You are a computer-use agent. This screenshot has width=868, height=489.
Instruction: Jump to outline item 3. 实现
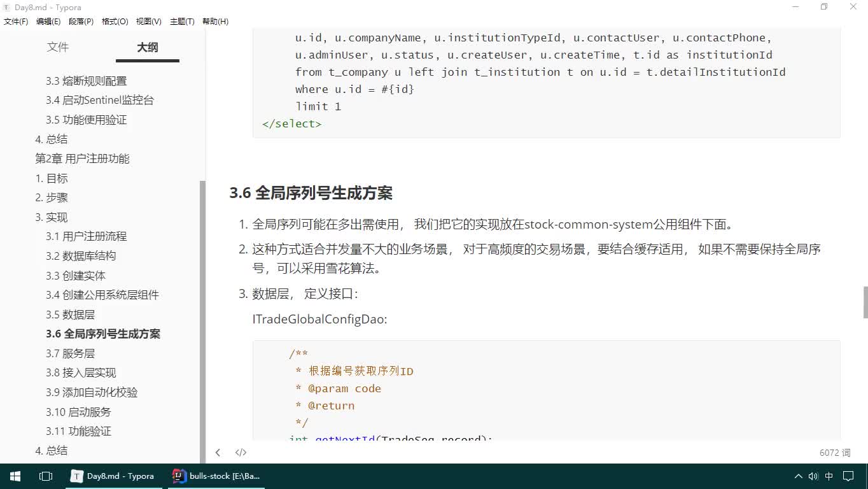(x=51, y=217)
